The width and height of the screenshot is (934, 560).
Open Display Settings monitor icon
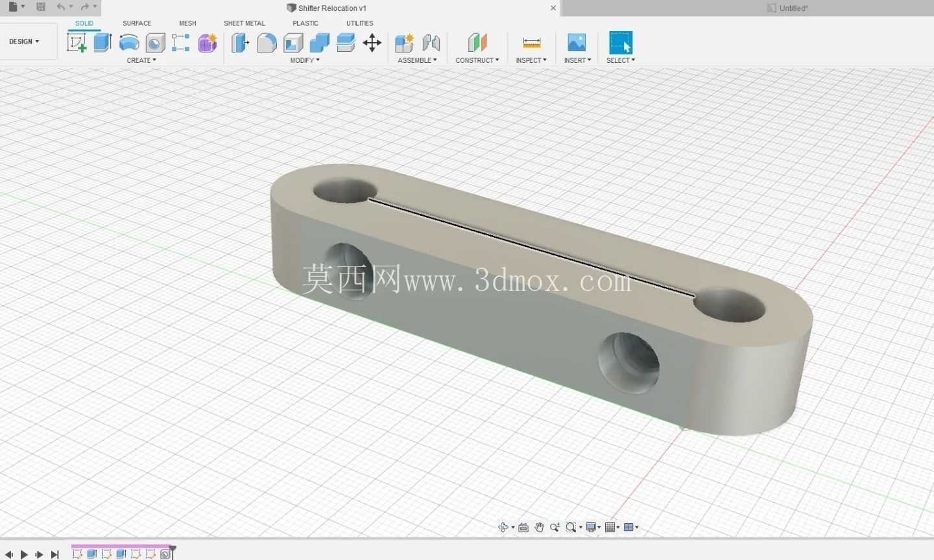(591, 527)
